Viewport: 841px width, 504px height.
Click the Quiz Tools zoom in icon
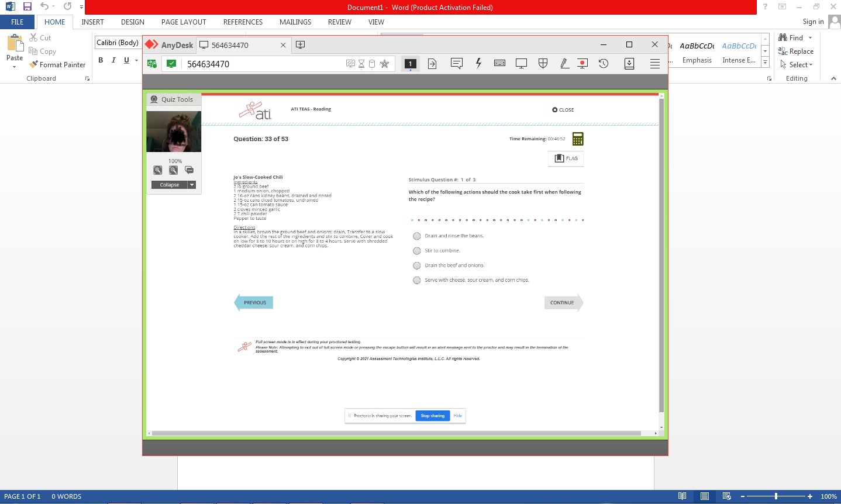pyautogui.click(x=158, y=170)
